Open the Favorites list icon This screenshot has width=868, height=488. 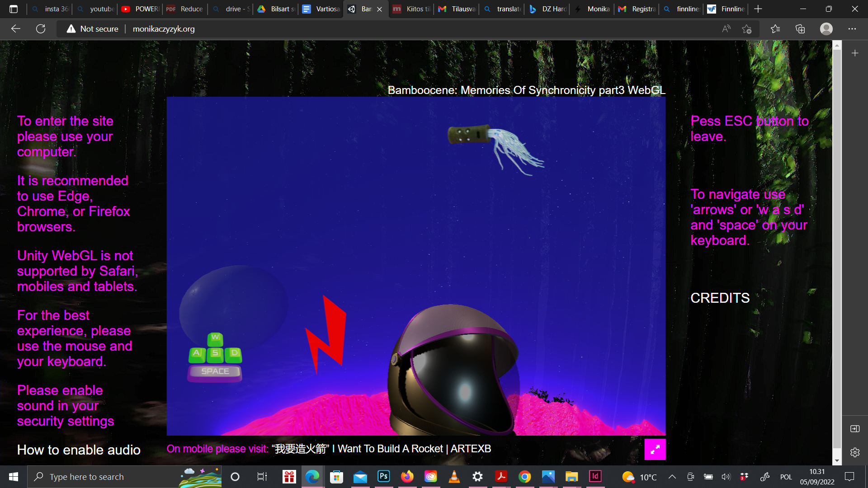[775, 29]
